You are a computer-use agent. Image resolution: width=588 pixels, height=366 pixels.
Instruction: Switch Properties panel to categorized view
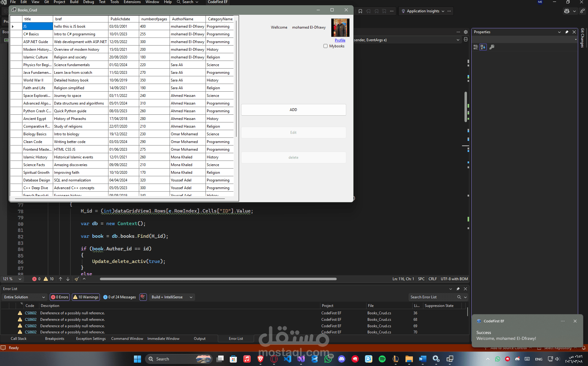click(476, 47)
